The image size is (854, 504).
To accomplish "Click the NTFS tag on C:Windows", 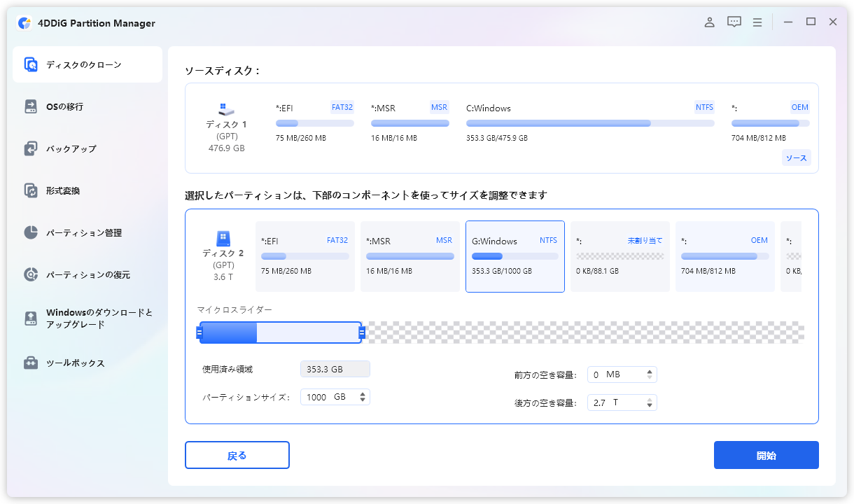I will click(x=704, y=107).
